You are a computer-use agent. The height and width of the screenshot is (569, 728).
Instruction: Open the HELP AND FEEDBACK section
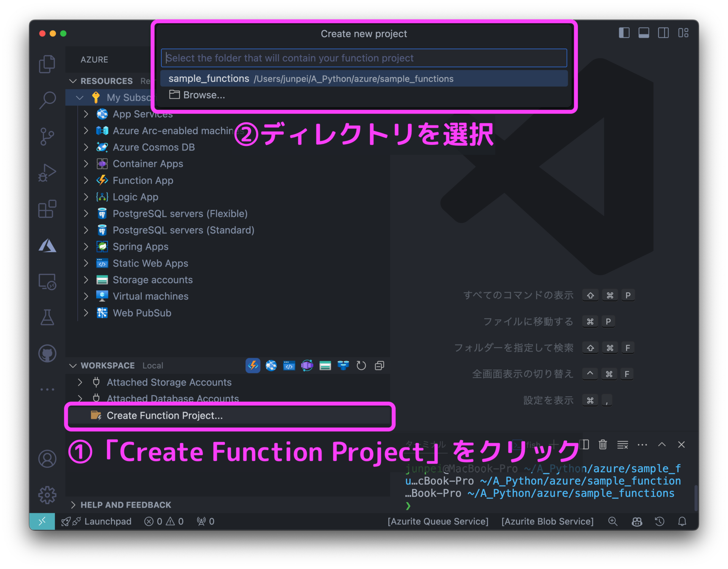(126, 505)
